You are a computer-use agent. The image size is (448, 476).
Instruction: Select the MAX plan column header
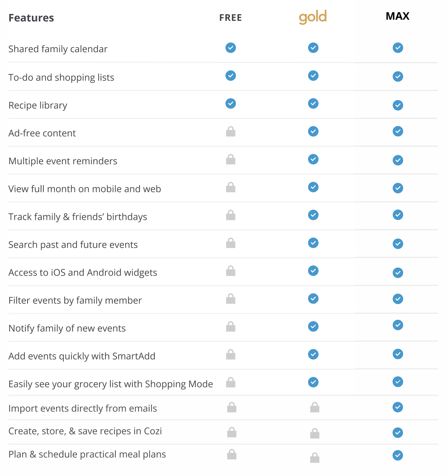click(398, 16)
